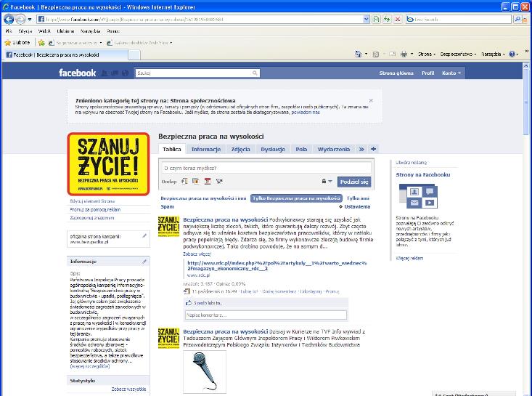
Task: Go to Strona główna
Action: coord(396,73)
